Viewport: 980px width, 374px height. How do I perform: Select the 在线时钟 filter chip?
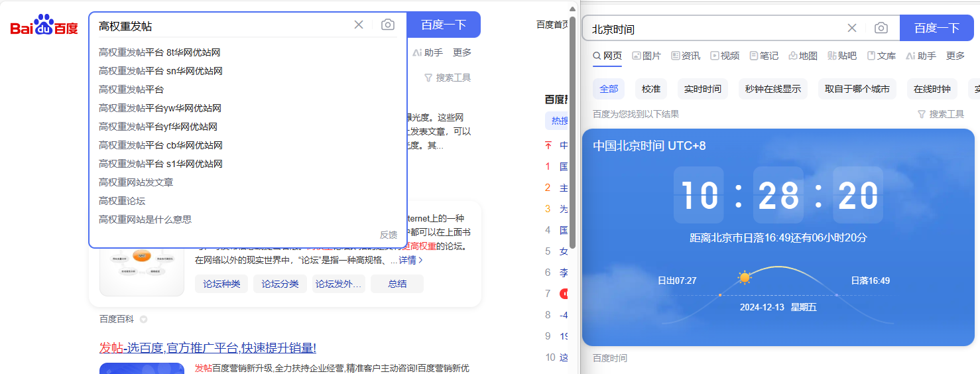(932, 89)
